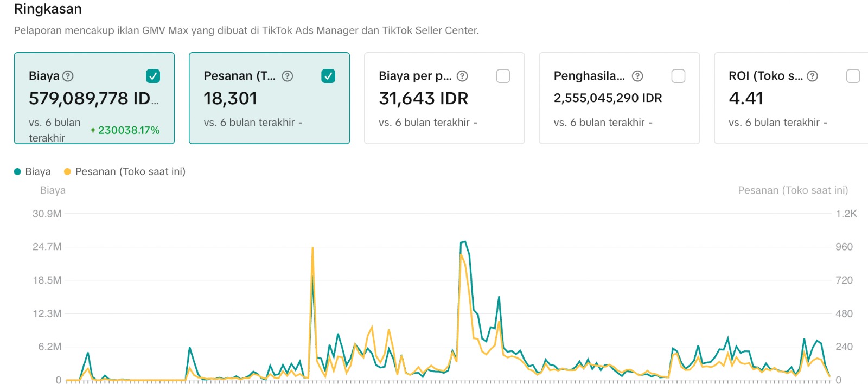The image size is (868, 384).
Task: Click the Biaya legend label
Action: (x=38, y=172)
